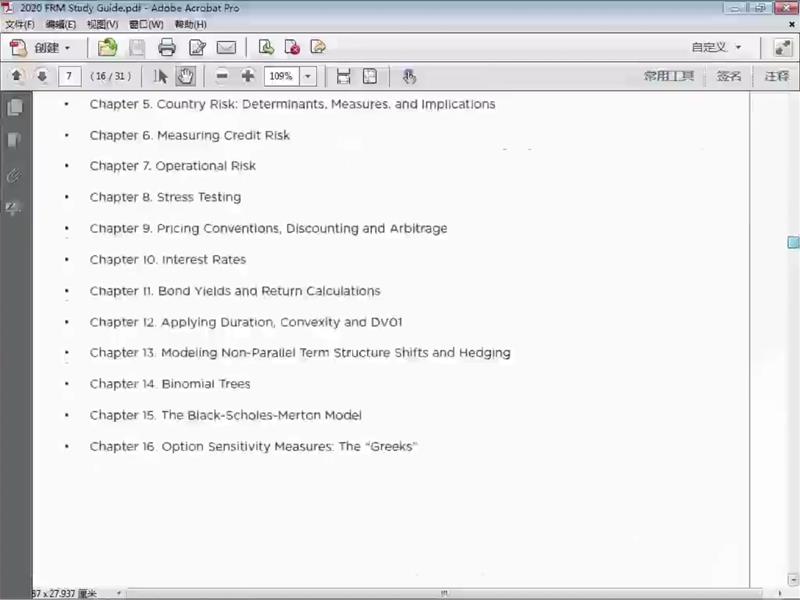Click the zoom field showing 109%
Screen dimensions: 800x600
click(281, 76)
